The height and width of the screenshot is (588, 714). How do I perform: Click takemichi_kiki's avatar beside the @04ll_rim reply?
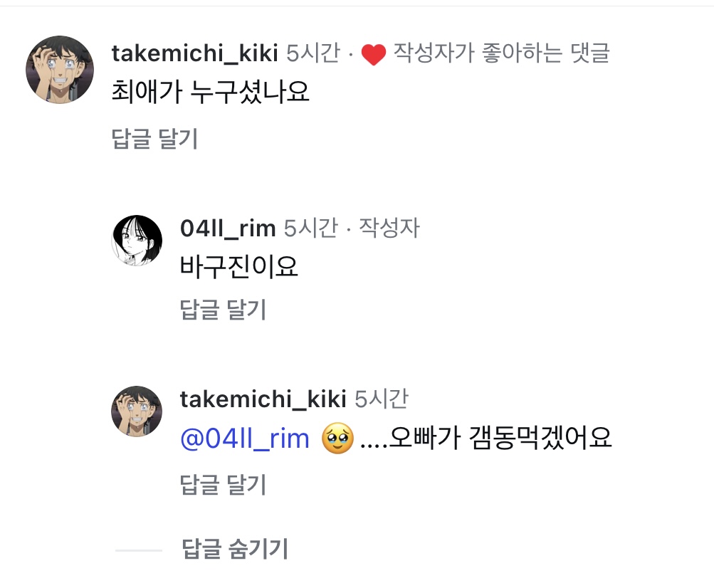[137, 411]
